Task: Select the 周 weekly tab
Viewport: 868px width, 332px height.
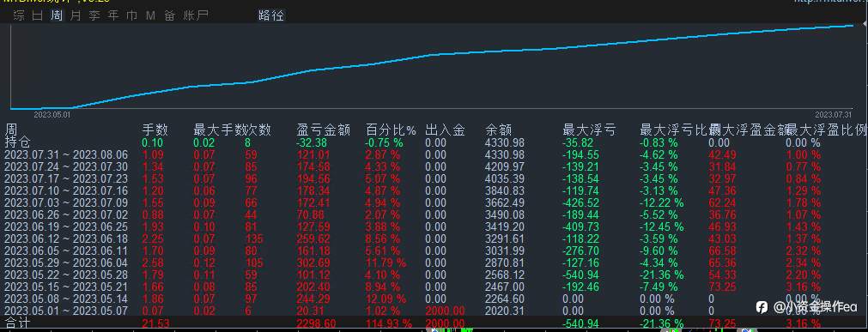Action: pyautogui.click(x=57, y=15)
